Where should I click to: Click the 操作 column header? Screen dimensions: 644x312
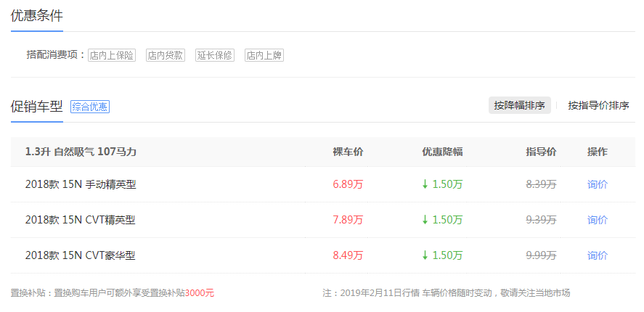pos(598,152)
